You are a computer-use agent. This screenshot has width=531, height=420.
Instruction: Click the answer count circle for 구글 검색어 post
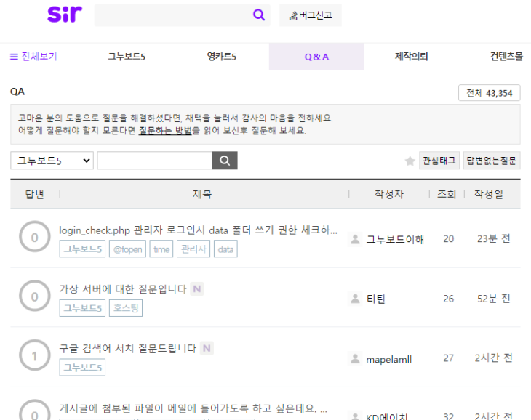click(x=34, y=357)
